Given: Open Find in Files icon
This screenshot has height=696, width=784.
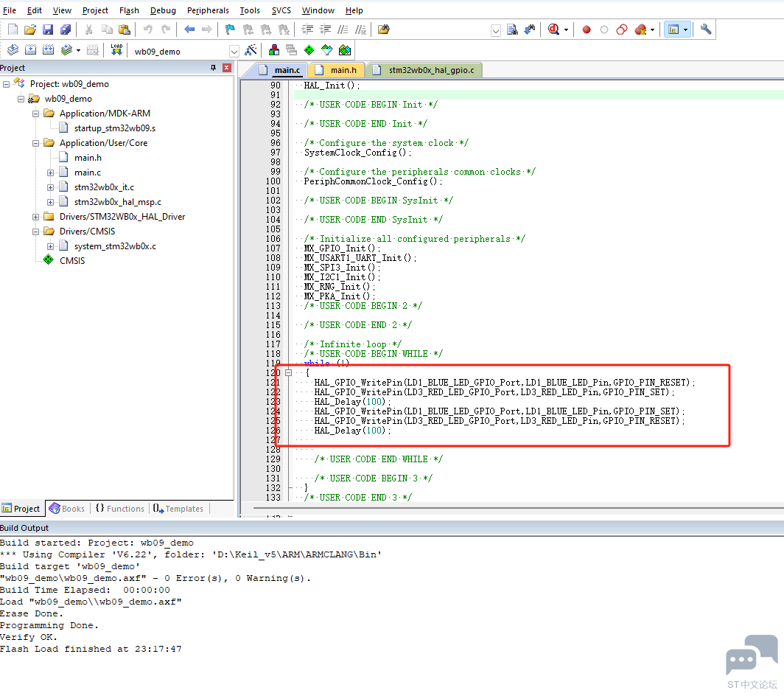Looking at the screenshot, I should (x=383, y=29).
